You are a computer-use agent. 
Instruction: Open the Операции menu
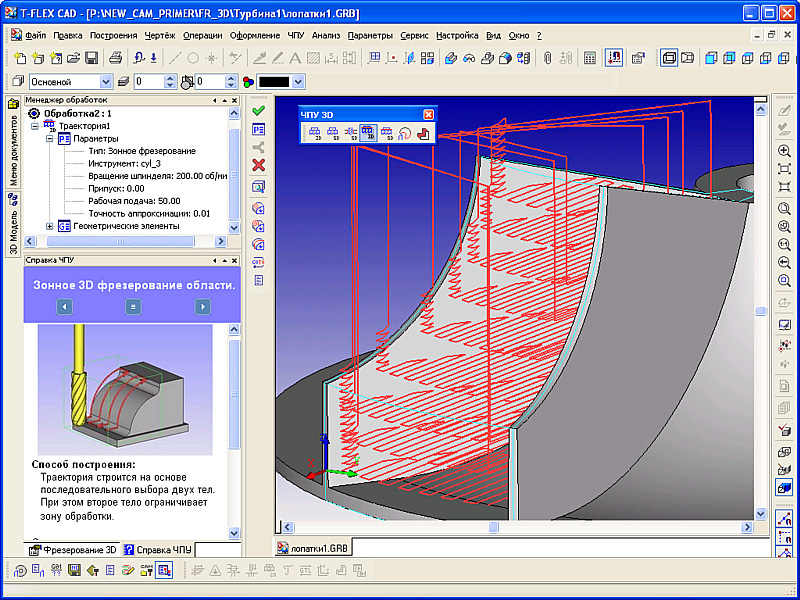pos(203,35)
